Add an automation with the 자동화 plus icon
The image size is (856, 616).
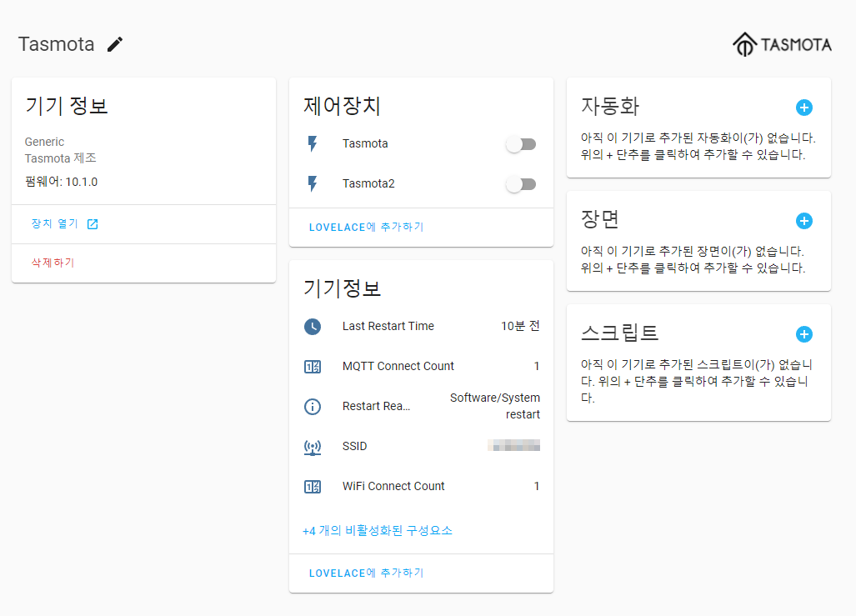coord(803,108)
